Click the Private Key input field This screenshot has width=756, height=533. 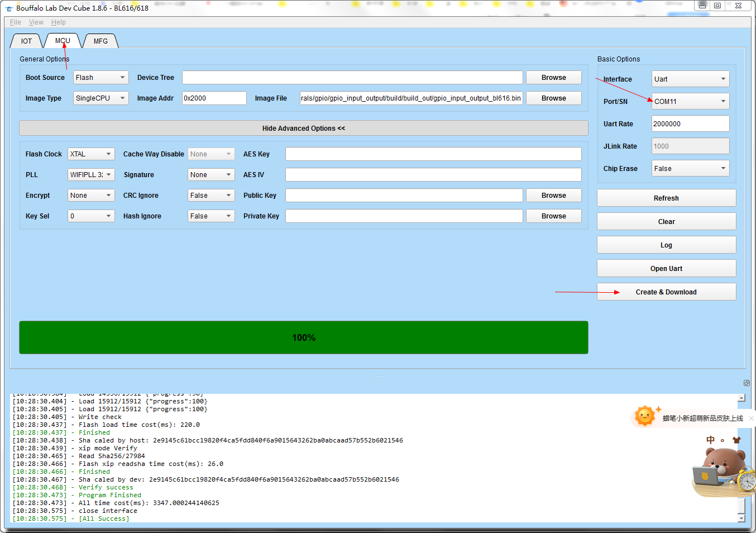click(404, 216)
